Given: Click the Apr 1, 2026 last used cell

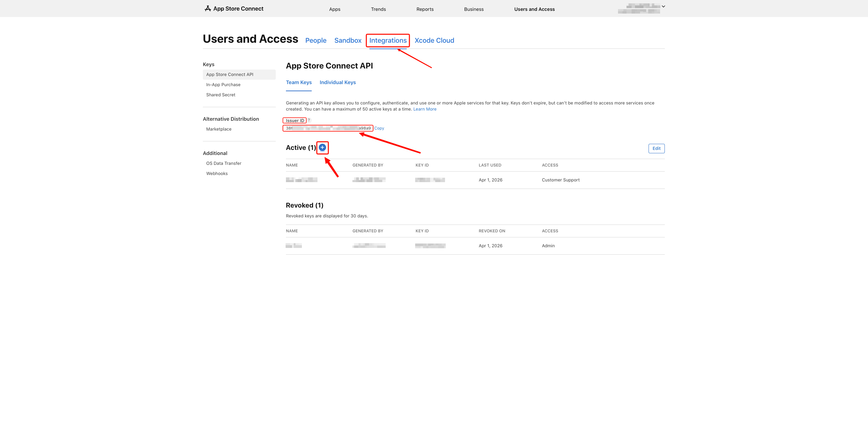Looking at the screenshot, I should [x=490, y=180].
